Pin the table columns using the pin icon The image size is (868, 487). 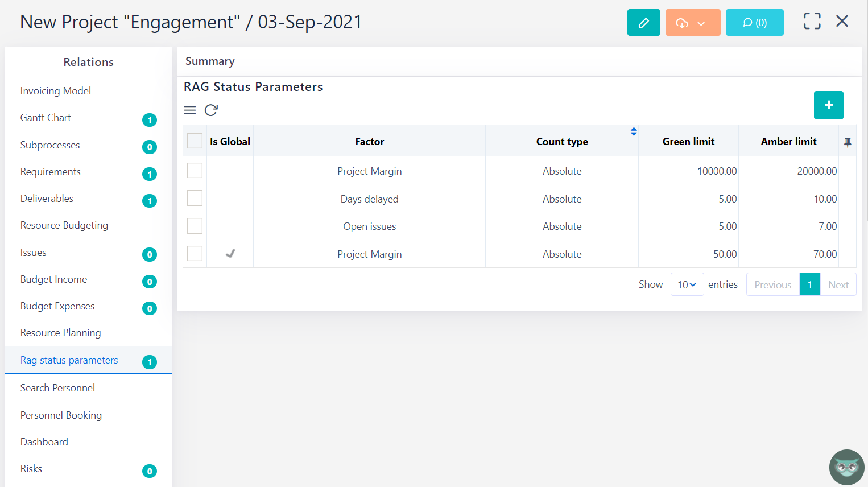[x=848, y=142]
